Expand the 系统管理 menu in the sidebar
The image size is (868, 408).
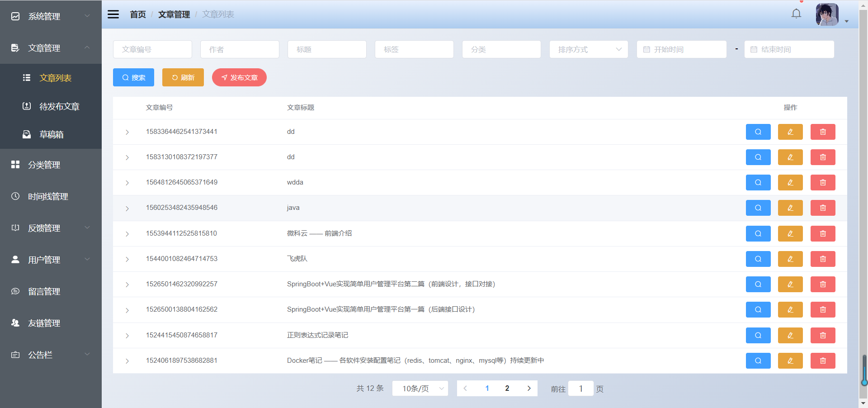tap(43, 16)
